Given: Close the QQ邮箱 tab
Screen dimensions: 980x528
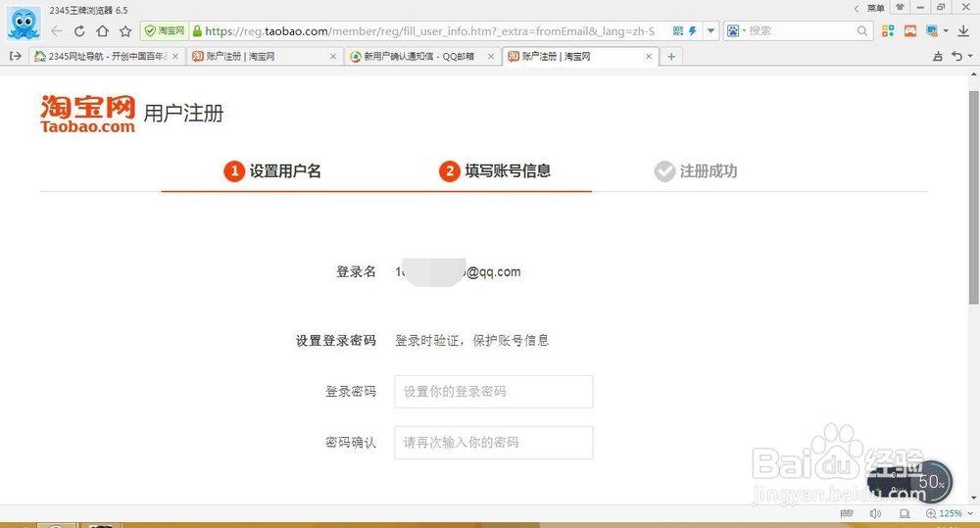Looking at the screenshot, I should coord(491,56).
